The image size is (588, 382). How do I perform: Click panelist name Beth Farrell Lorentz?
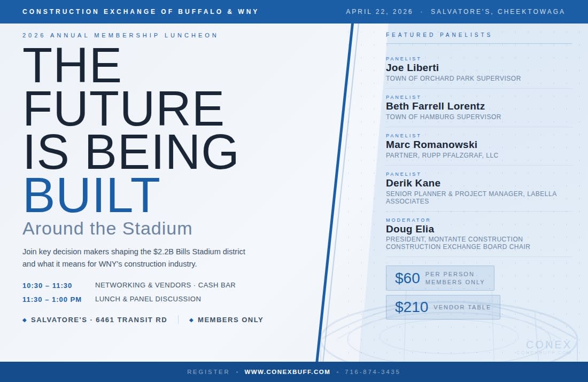tap(435, 106)
